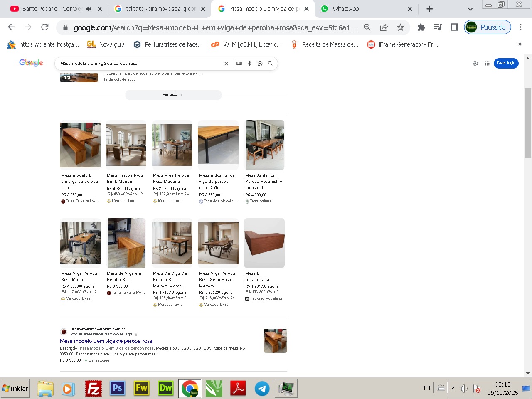Mute the Santo Rosário tab audio

[89, 9]
